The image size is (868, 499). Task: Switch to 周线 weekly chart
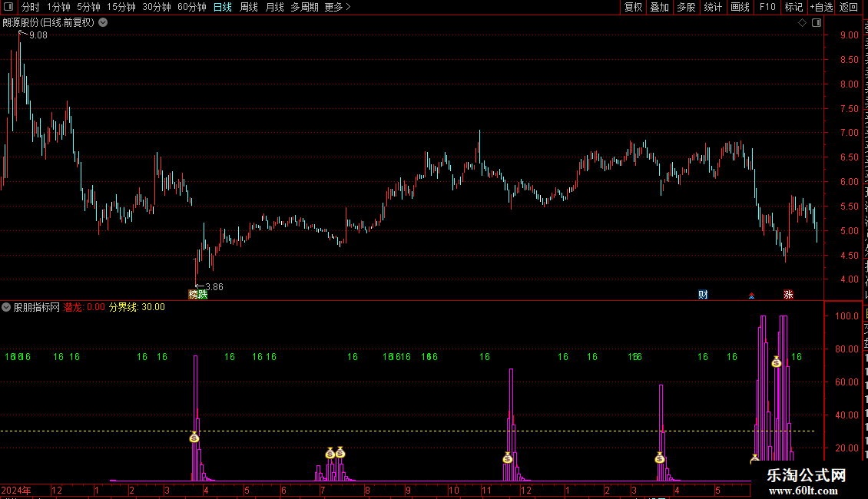[x=249, y=7]
